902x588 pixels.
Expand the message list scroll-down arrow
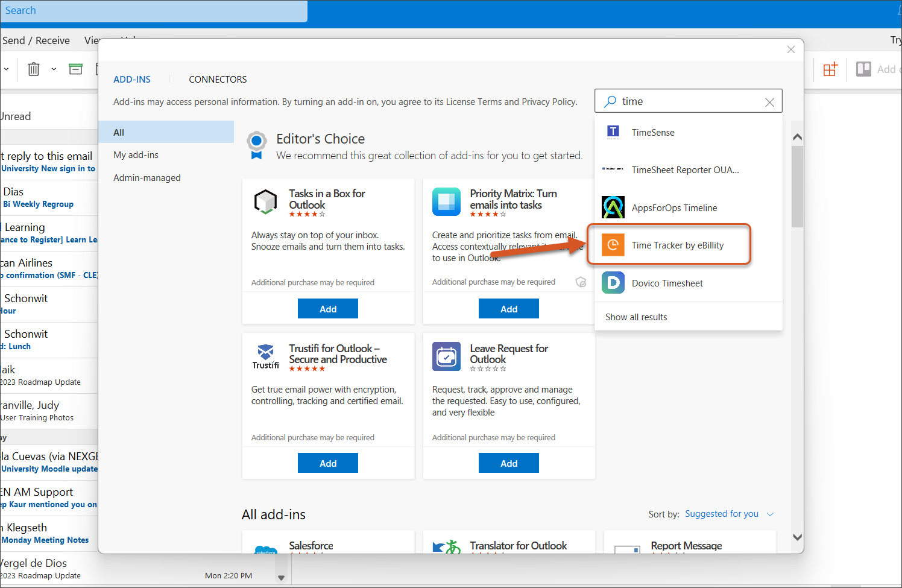281,577
